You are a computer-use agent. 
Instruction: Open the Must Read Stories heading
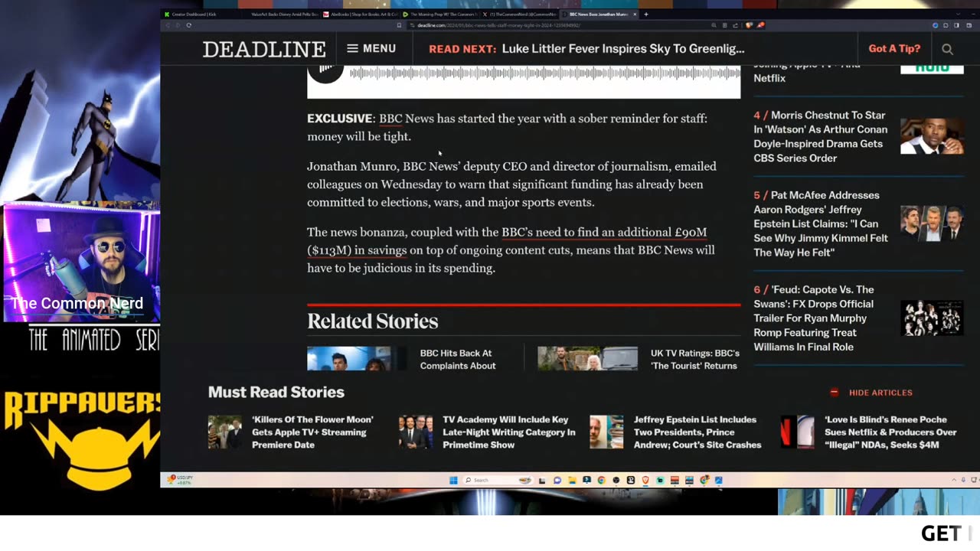(276, 392)
